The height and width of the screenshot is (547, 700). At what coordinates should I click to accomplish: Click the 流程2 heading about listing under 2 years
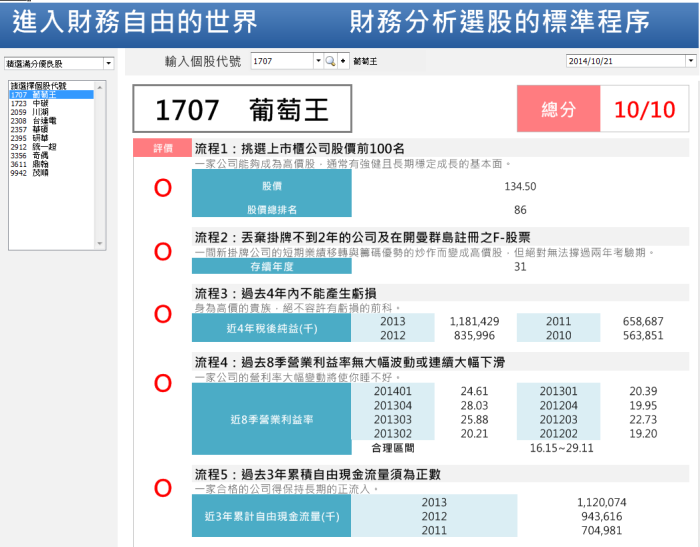[362, 238]
